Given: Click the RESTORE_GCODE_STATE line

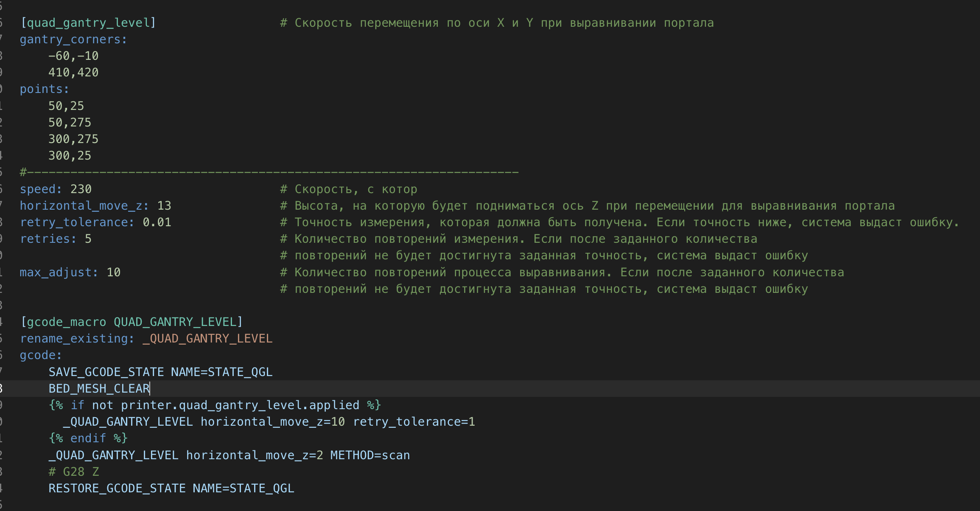Looking at the screenshot, I should click(x=171, y=489).
